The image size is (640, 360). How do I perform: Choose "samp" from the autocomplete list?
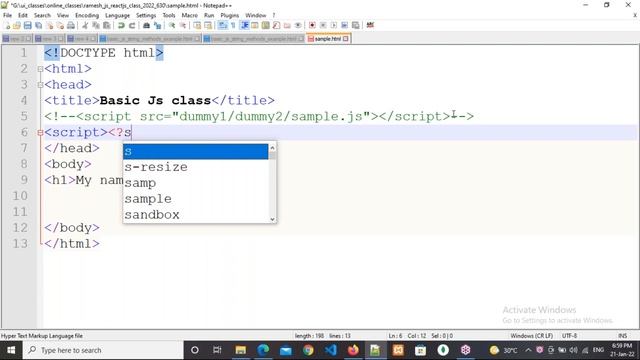(196, 183)
